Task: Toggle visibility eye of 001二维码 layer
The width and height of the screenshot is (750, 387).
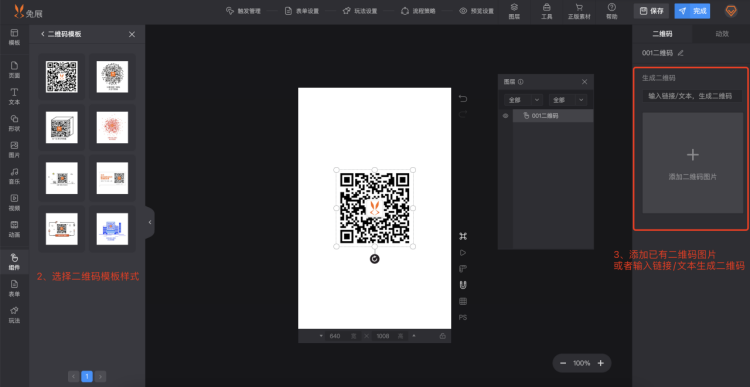Action: tap(505, 116)
